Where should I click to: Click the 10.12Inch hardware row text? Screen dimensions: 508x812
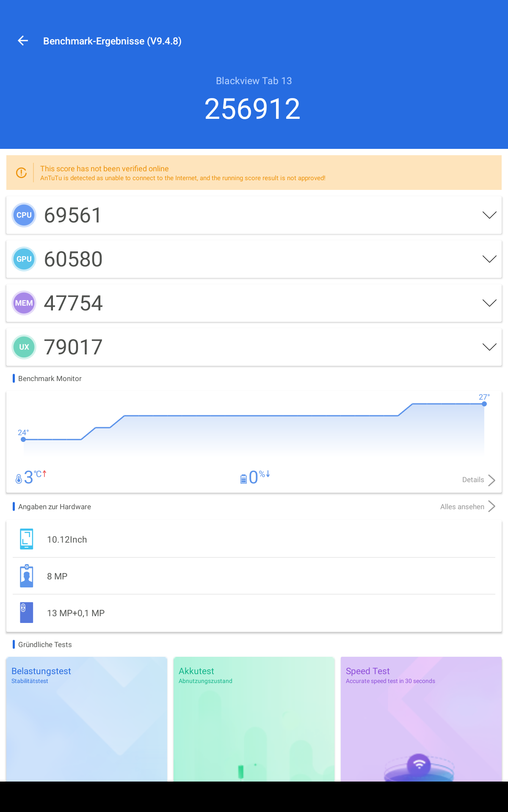(x=67, y=540)
